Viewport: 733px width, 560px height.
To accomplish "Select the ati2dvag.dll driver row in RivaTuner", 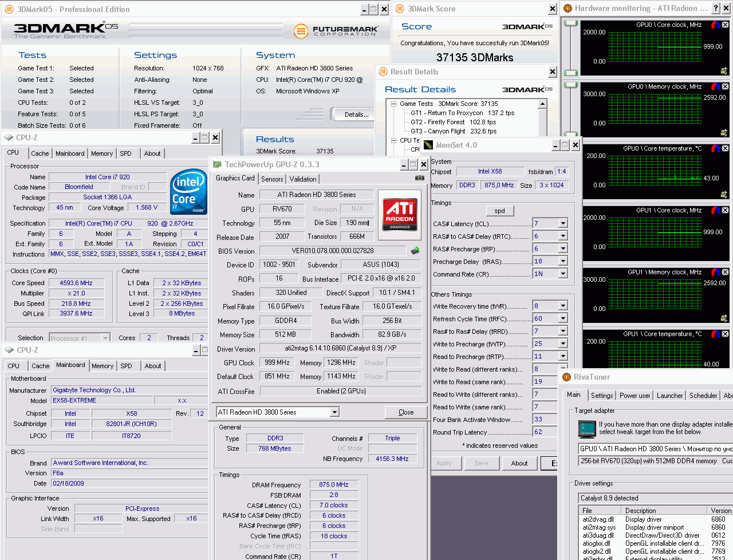I will (x=656, y=519).
